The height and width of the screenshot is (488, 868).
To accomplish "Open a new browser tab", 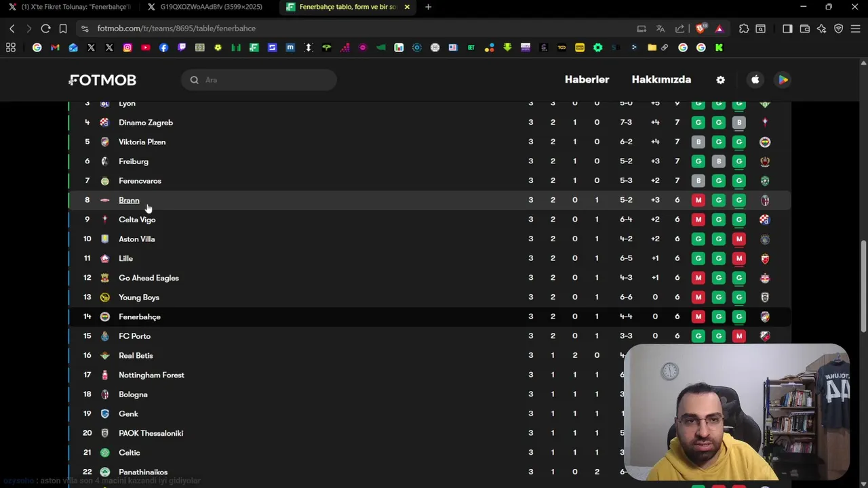I will point(428,7).
